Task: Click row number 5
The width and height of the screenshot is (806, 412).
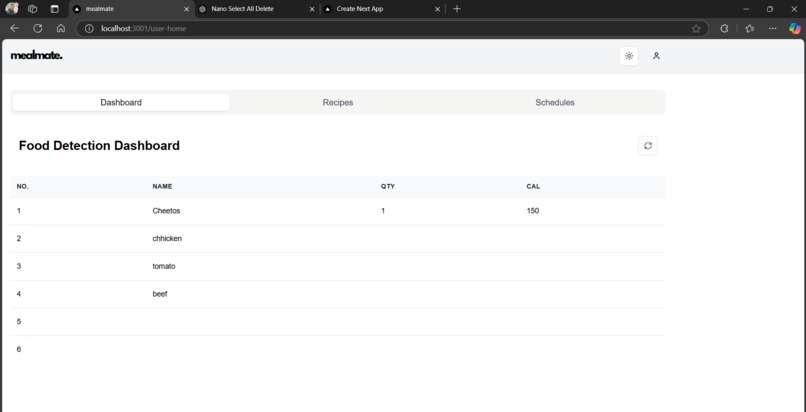Action: (19, 322)
